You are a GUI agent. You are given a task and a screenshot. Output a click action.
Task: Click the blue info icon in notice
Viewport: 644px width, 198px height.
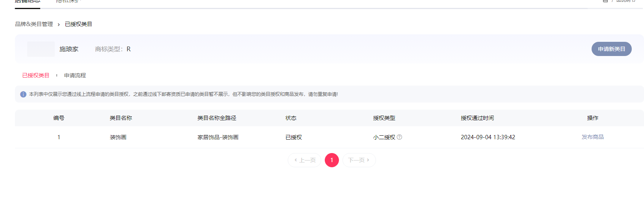23,94
